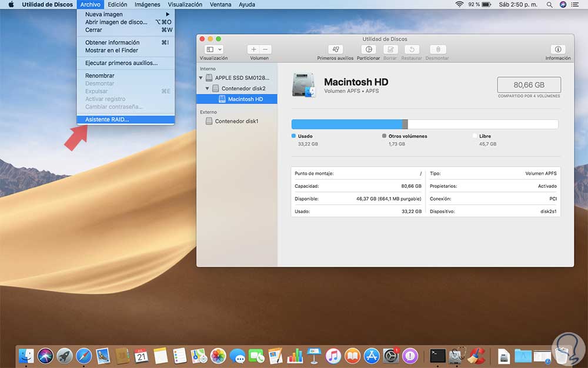Image resolution: width=588 pixels, height=368 pixels.
Task: Open Siri from the Dock
Action: point(45,356)
